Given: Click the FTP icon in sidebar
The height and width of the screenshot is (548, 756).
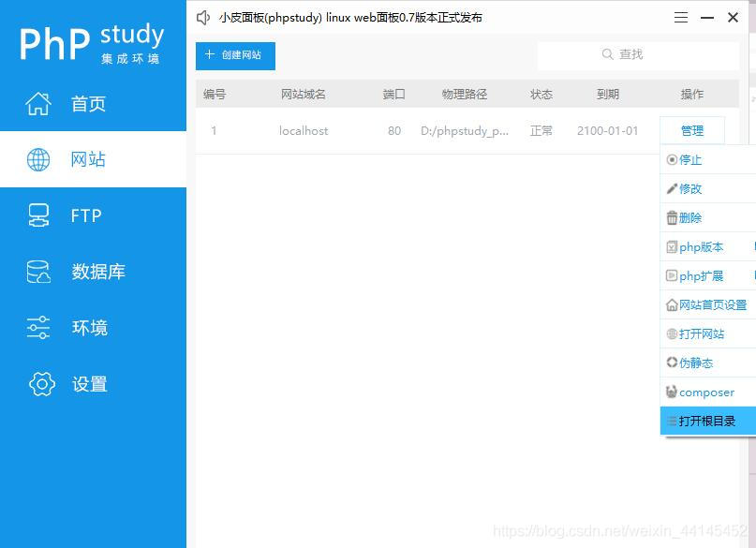Looking at the screenshot, I should [x=38, y=215].
